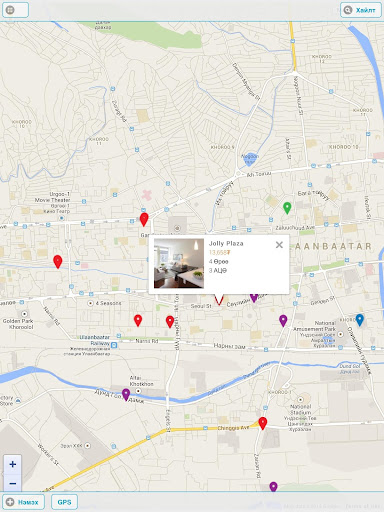Open the Хайлт search button
The width and height of the screenshot is (384, 512).
pos(361,10)
